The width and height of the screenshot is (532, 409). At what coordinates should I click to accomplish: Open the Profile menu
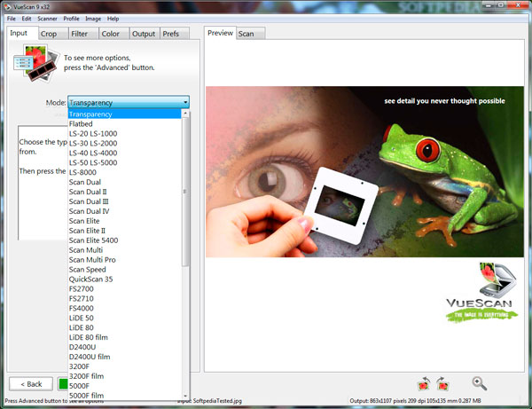tap(71, 19)
